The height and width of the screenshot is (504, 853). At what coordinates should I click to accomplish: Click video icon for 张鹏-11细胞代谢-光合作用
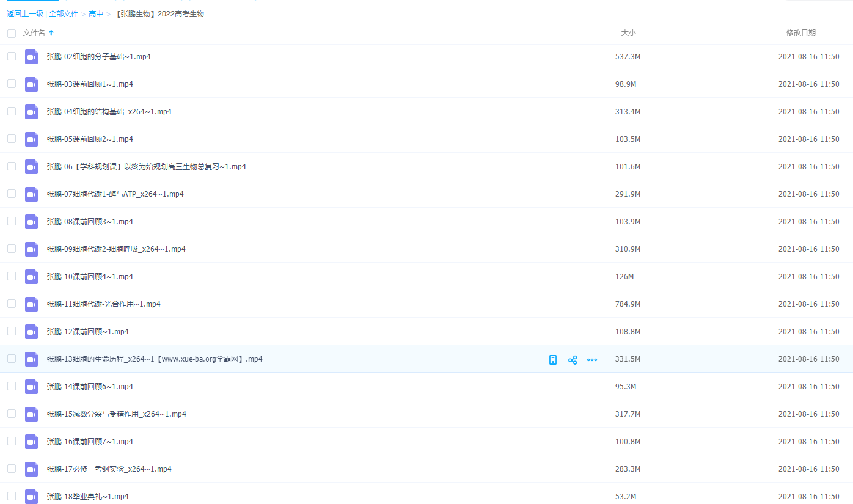click(31, 304)
